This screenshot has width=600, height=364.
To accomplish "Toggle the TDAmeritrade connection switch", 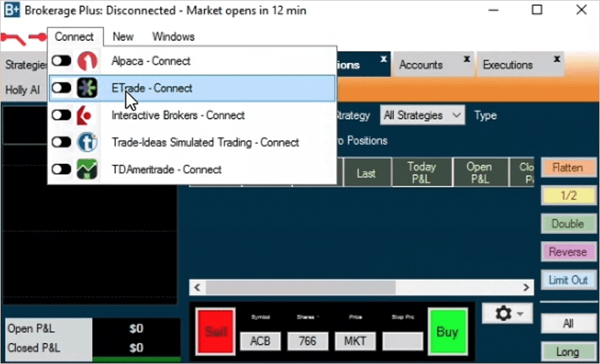I will pyautogui.click(x=62, y=170).
